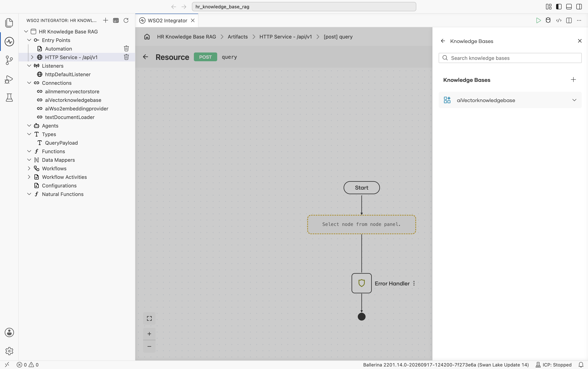Image resolution: width=588 pixels, height=369 pixels.
Task: Expand aiVectorknowledgebase dropdown chevron
Action: 574,100
